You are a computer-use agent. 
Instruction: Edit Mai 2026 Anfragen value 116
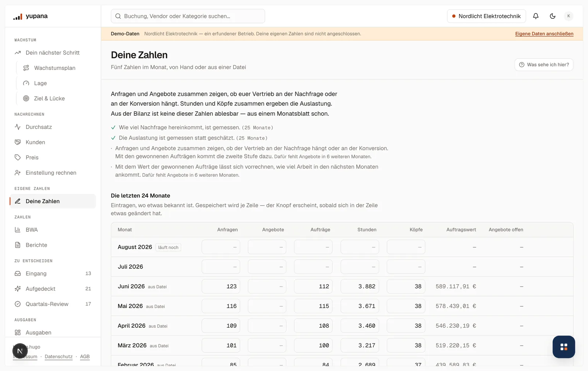(x=221, y=306)
